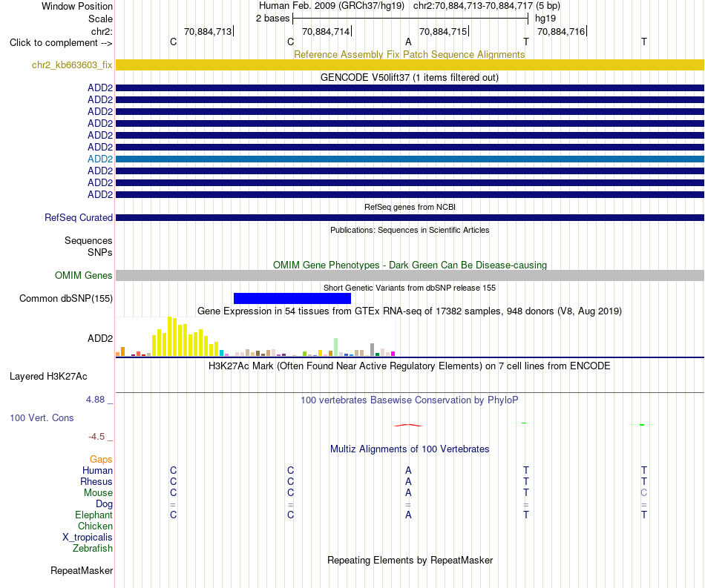705x588 pixels.
Task: Click the Zebrafish species label
Action: (93, 549)
